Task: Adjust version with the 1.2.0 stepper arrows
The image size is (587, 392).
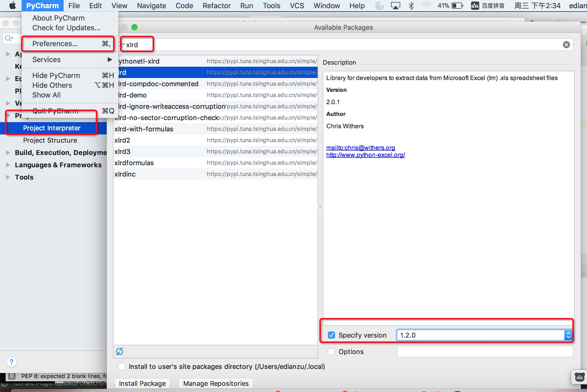Action: point(568,335)
